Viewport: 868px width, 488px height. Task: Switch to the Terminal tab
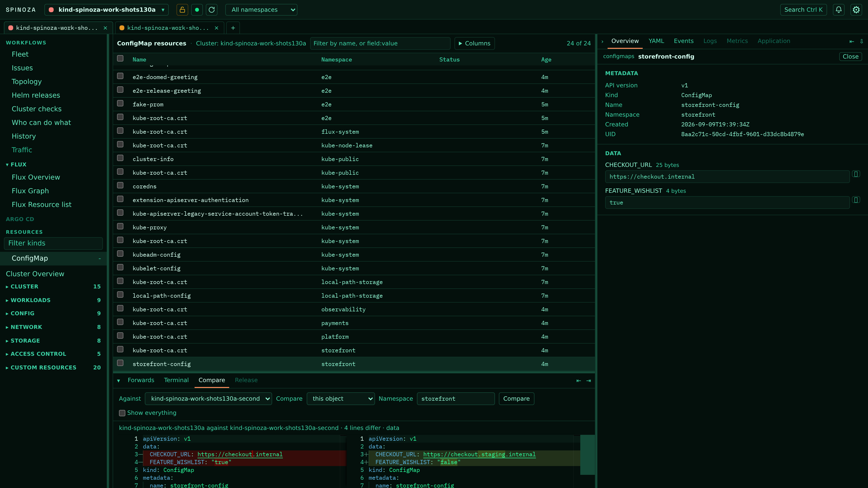(x=176, y=380)
